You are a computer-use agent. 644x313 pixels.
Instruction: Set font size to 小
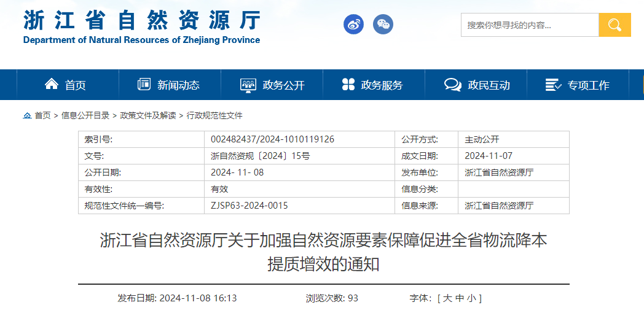pos(471,298)
